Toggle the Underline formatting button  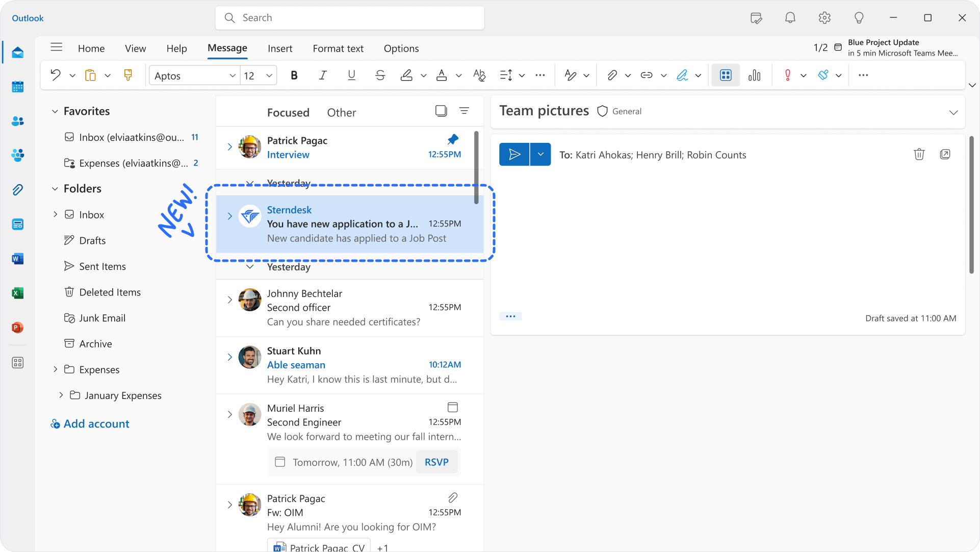pos(351,76)
